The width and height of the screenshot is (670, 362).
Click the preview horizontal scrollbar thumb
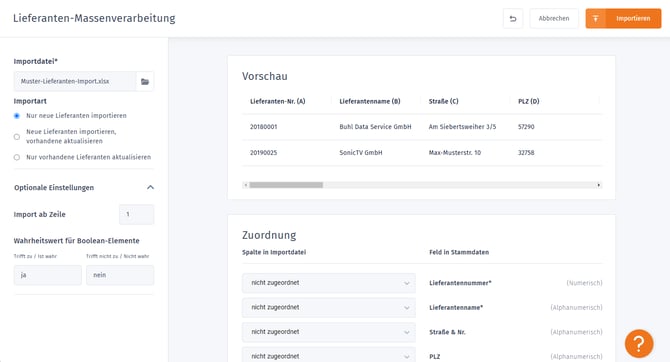pyautogui.click(x=286, y=185)
